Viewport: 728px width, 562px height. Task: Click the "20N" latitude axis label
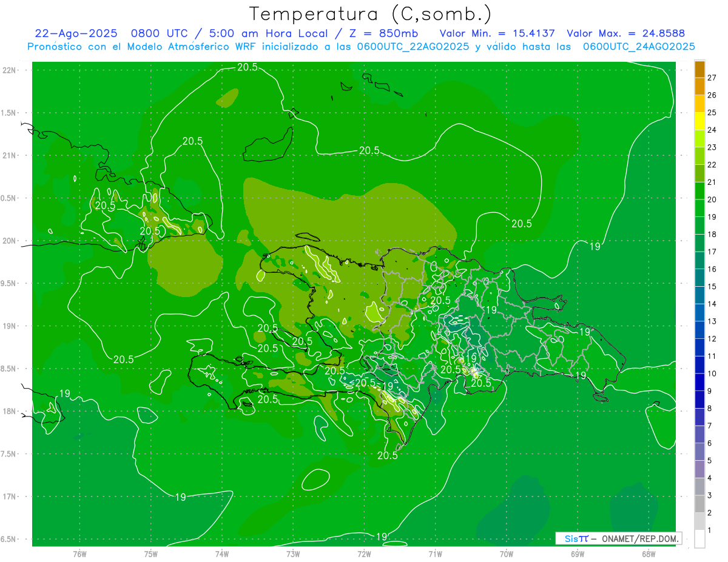[10, 241]
